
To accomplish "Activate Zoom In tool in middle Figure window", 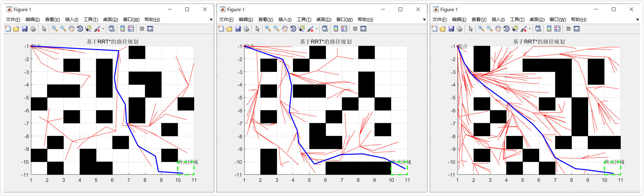I will click(x=268, y=29).
